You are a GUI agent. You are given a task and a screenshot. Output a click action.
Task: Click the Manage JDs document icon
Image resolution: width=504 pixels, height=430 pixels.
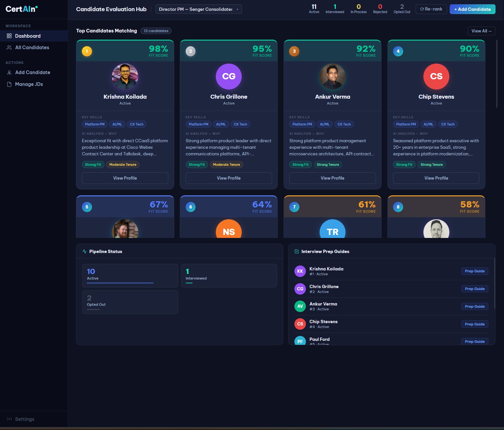coord(9,84)
